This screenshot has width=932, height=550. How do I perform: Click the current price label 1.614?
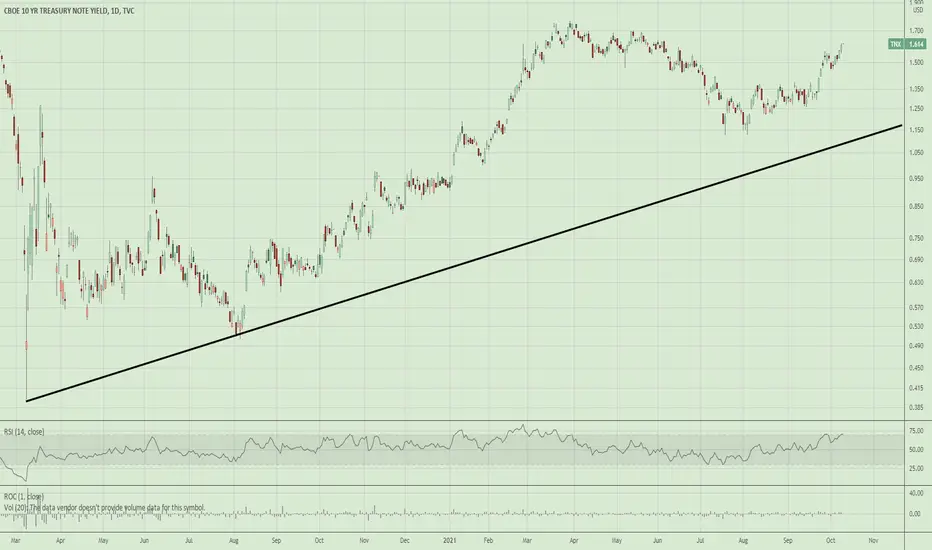[x=916, y=44]
